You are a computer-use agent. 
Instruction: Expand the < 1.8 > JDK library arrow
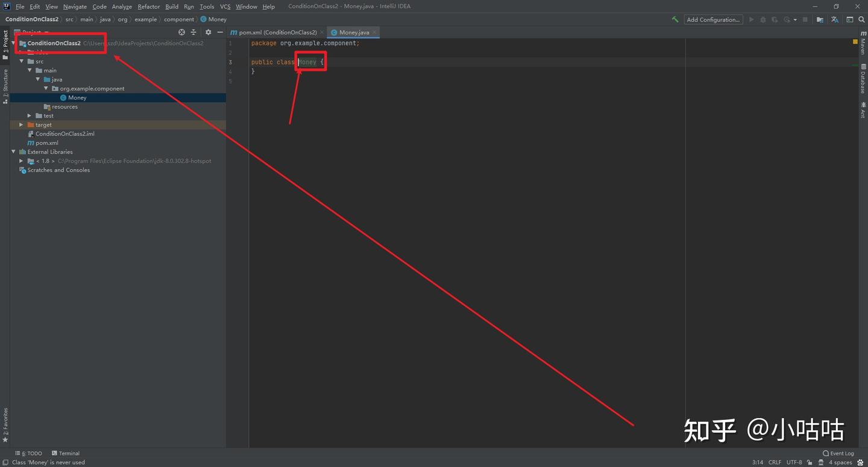click(22, 161)
